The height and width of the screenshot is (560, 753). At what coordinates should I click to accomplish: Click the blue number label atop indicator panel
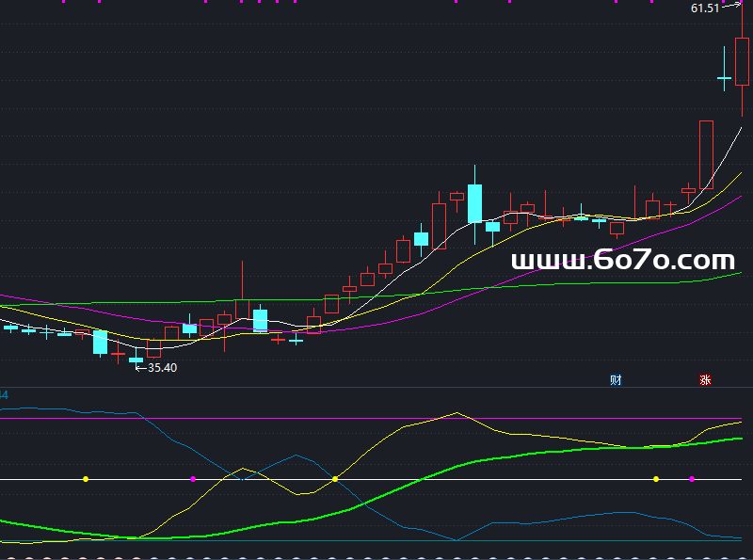4,395
